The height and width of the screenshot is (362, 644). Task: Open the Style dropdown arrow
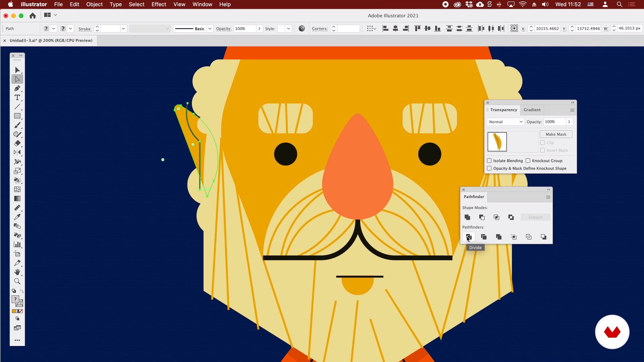coord(288,28)
